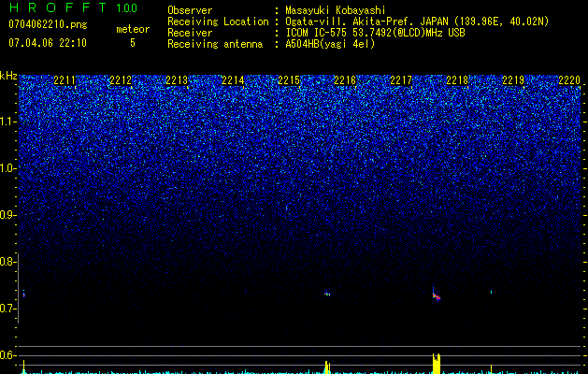
Task: Click the red meteor echo near 2218
Action: 436,295
